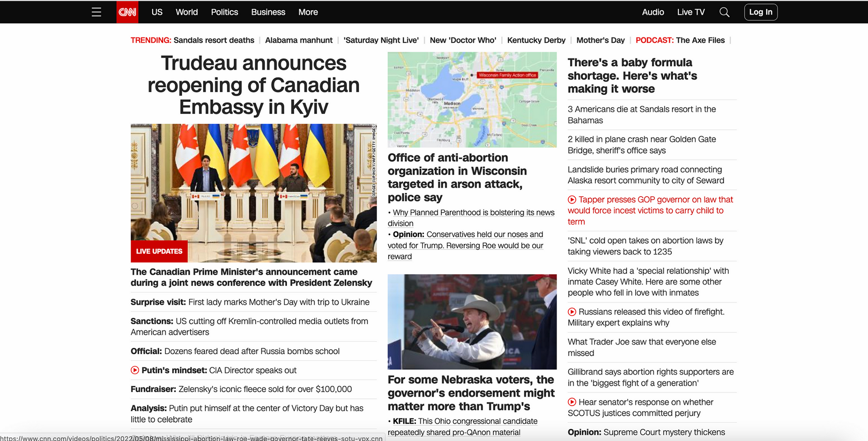Open Planned Parenthood news division story
The image size is (868, 441).
471,218
